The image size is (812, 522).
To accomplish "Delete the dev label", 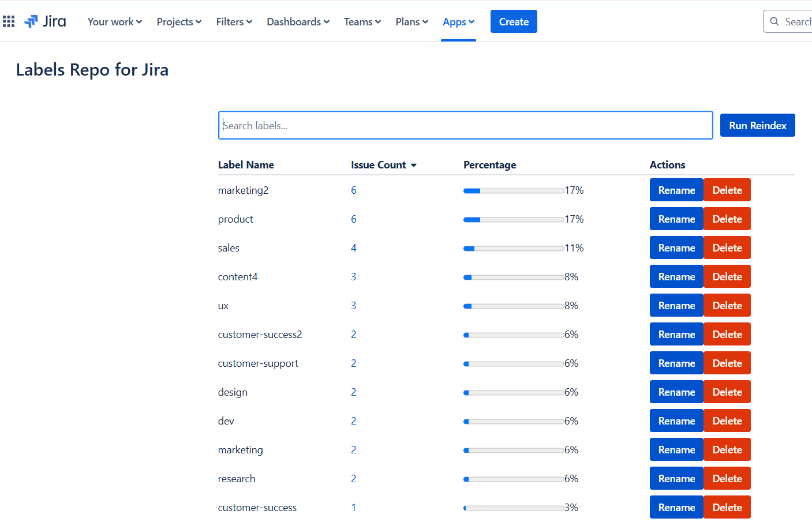I will 727,420.
